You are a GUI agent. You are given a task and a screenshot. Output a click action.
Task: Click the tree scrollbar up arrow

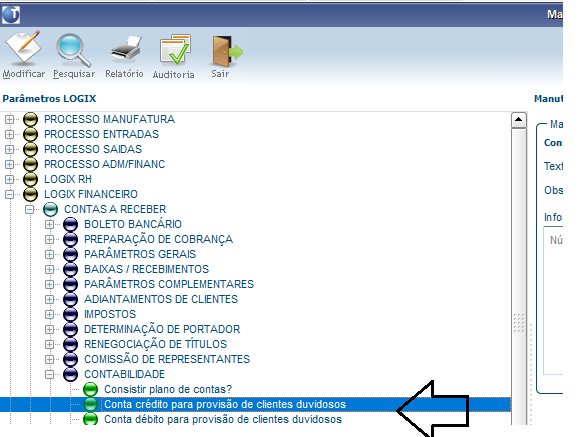point(519,120)
